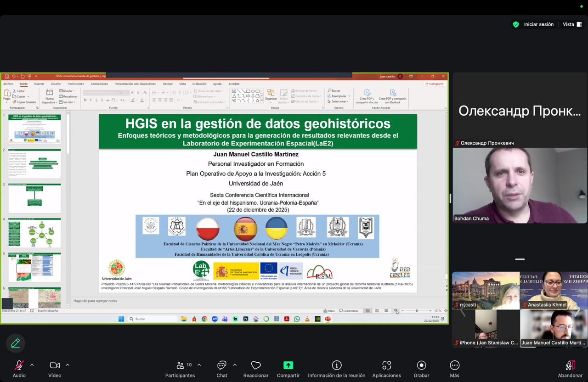Click the green Compartir share screen icon
Screen dimensions: 588x382
(x=288, y=365)
